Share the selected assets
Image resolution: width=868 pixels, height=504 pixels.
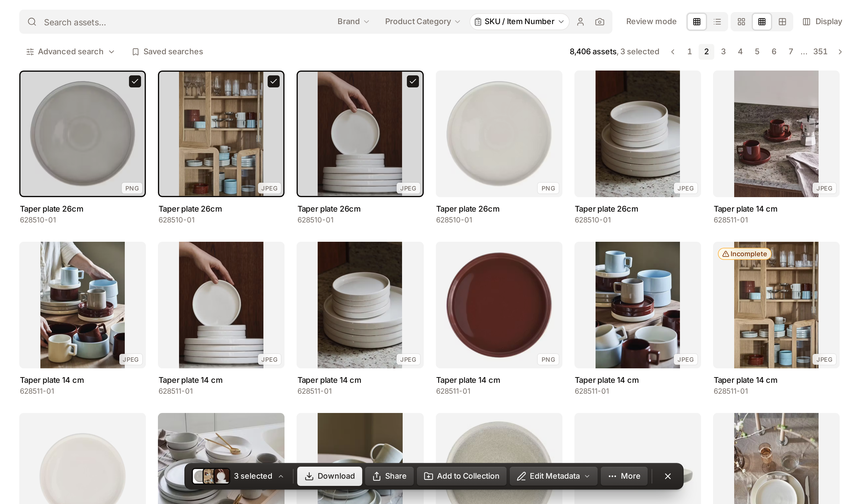389,476
